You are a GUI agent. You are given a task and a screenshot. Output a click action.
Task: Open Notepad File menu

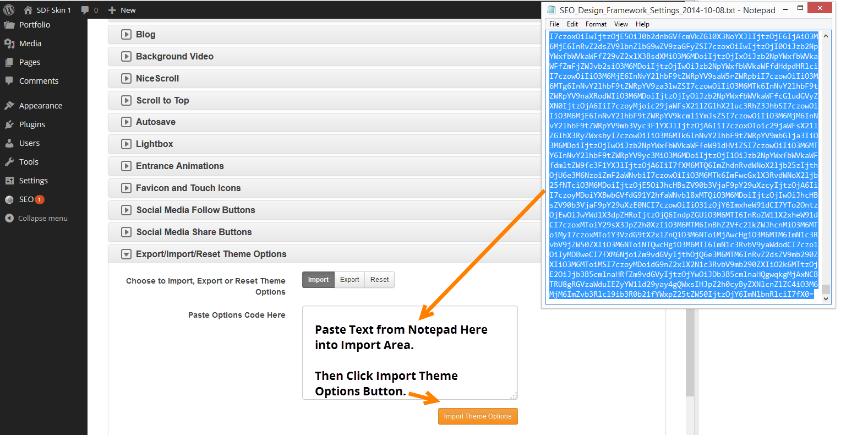[554, 24]
